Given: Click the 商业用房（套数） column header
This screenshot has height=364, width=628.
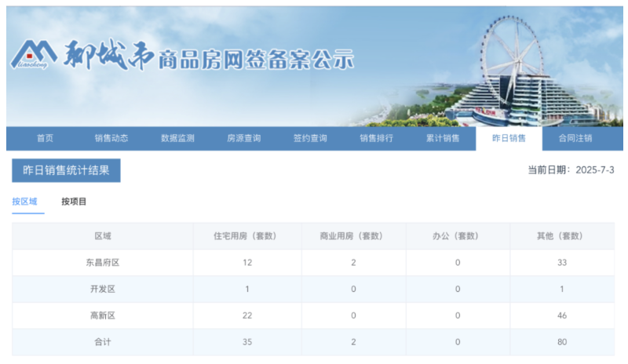Looking at the screenshot, I should [353, 236].
